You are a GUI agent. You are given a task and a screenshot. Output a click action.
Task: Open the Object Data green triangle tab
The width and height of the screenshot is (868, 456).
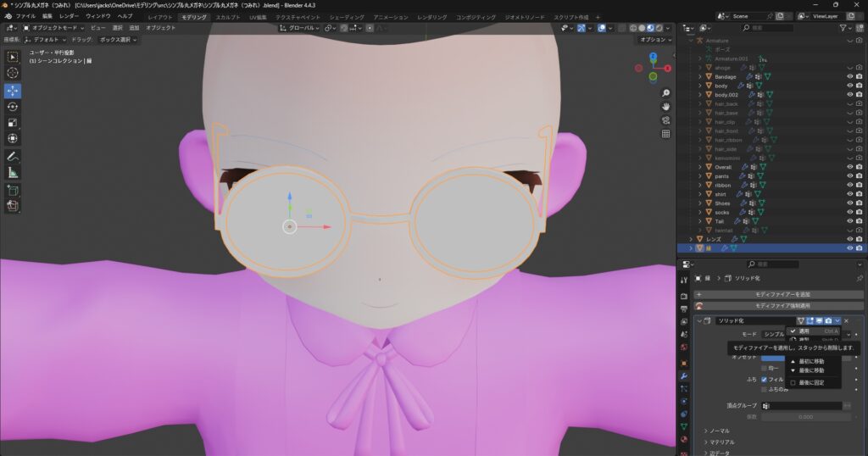coord(684,426)
